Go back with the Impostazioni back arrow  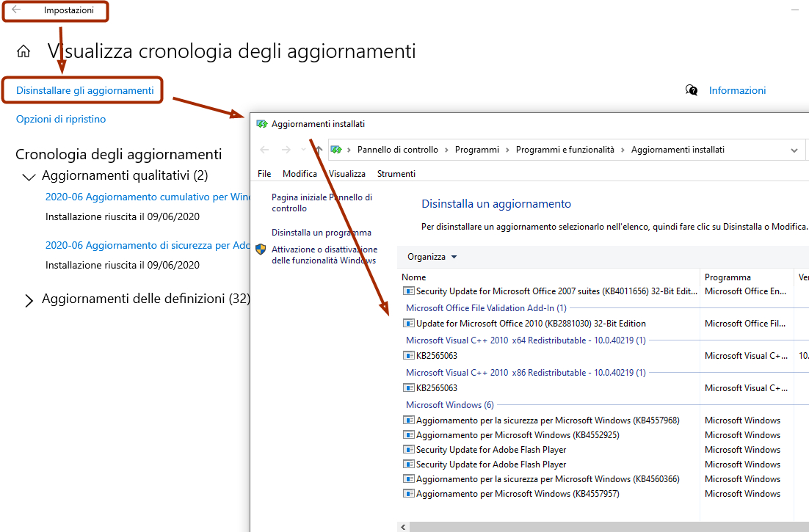point(16,10)
